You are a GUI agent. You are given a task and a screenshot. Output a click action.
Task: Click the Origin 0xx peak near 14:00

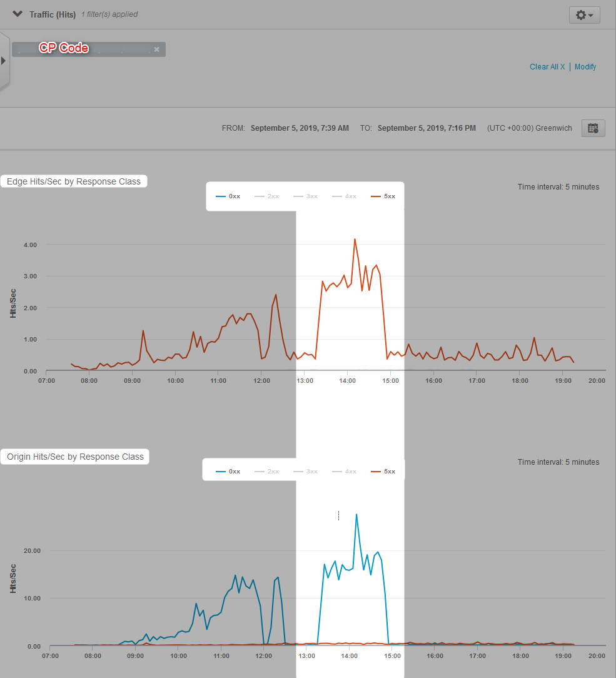pyautogui.click(x=356, y=514)
